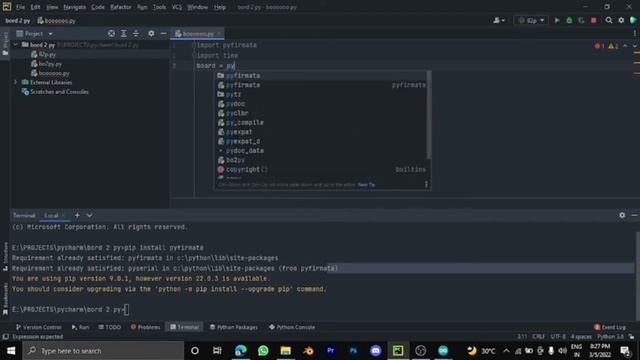The height and width of the screenshot is (360, 640).
Task: Open Project panel options gear
Action: [x=151, y=33]
